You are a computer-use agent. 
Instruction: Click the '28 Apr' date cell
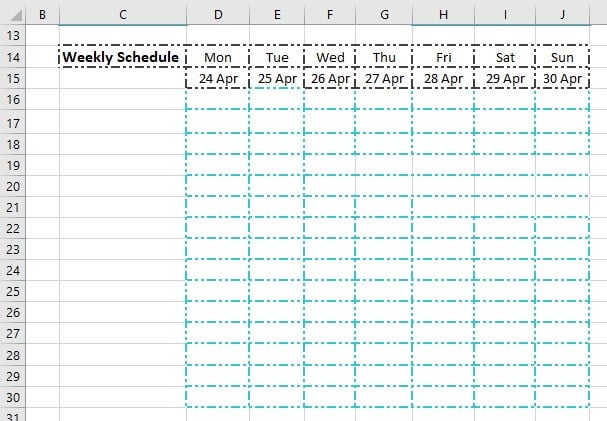(443, 78)
